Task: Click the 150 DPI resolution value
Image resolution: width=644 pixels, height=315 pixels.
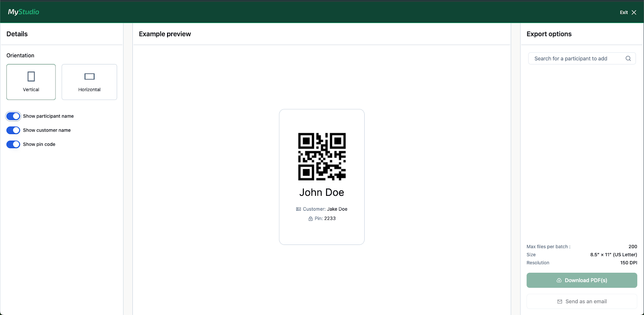Action: (x=629, y=263)
